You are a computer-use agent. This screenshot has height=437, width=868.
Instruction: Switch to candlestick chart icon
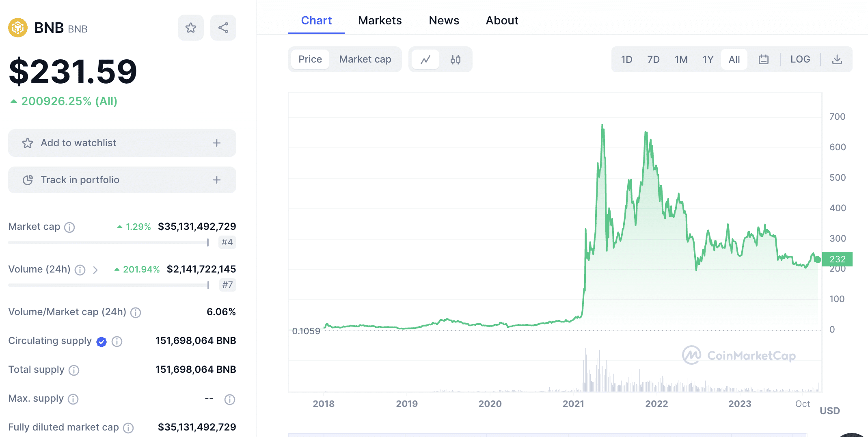coord(456,60)
